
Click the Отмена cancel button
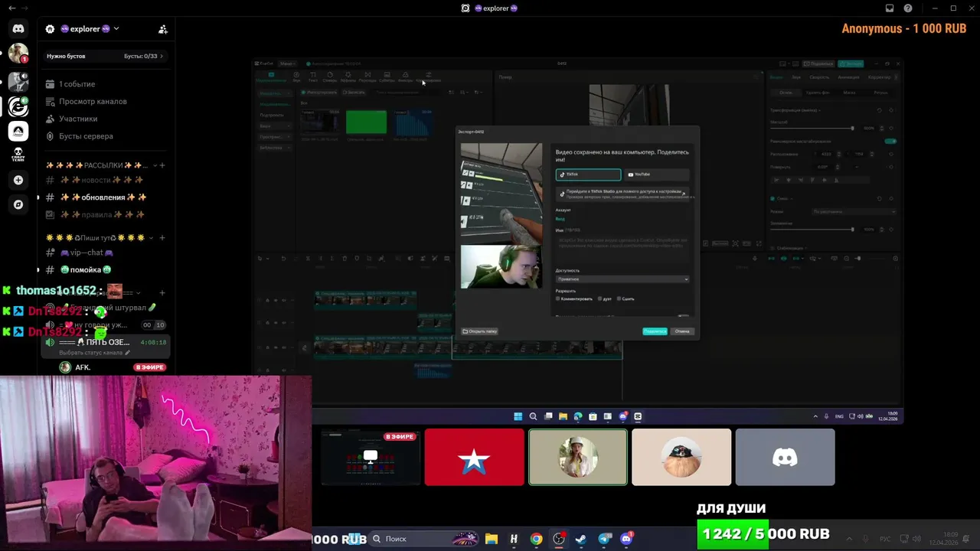click(x=682, y=331)
